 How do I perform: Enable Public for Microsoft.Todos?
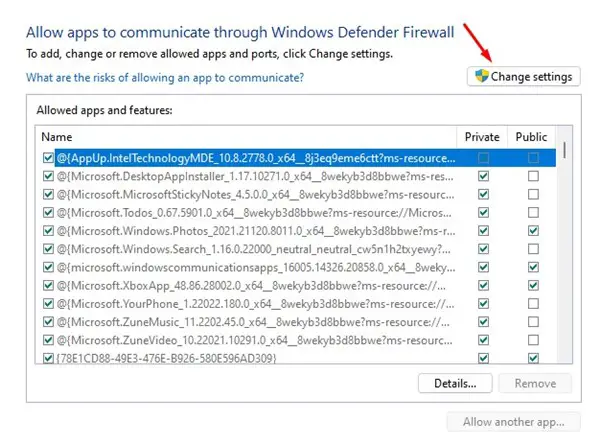pos(533,212)
